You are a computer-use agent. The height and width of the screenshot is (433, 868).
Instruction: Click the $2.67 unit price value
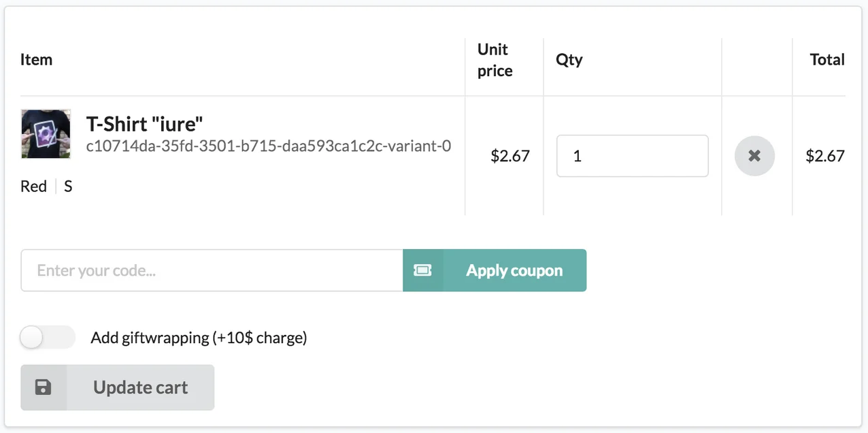(510, 156)
